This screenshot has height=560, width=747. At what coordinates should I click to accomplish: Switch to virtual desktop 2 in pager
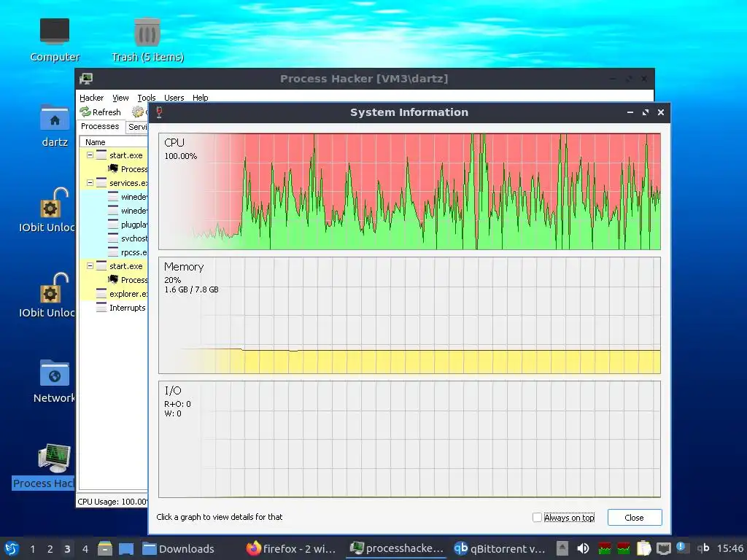pyautogui.click(x=50, y=548)
